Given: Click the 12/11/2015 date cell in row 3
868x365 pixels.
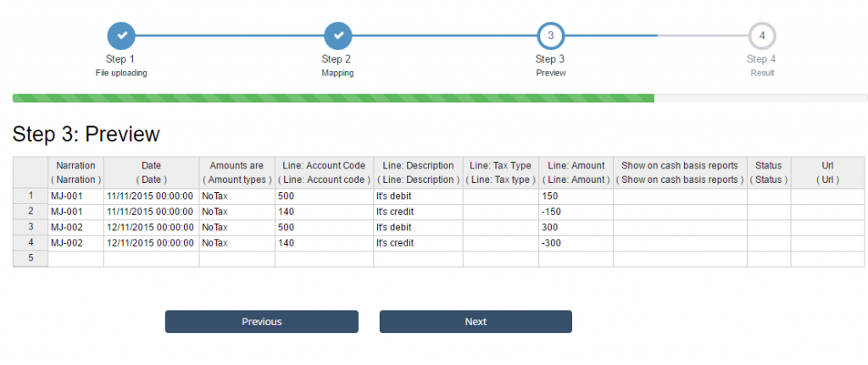Looking at the screenshot, I should click(151, 227).
